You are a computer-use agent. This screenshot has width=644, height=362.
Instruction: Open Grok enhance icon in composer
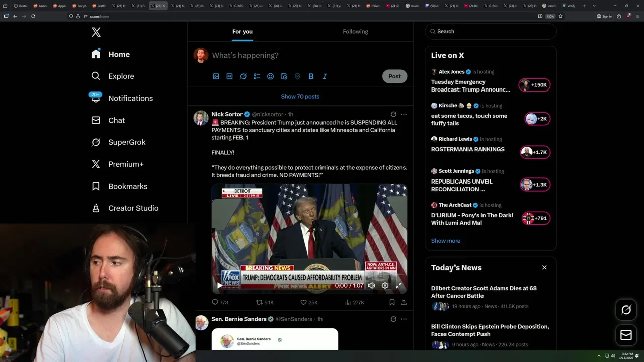coord(243,76)
